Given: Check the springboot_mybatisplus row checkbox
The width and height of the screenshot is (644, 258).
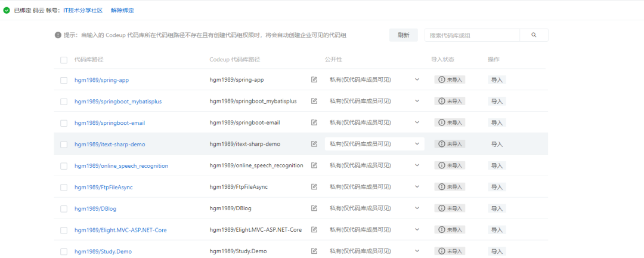Looking at the screenshot, I should (x=64, y=102).
